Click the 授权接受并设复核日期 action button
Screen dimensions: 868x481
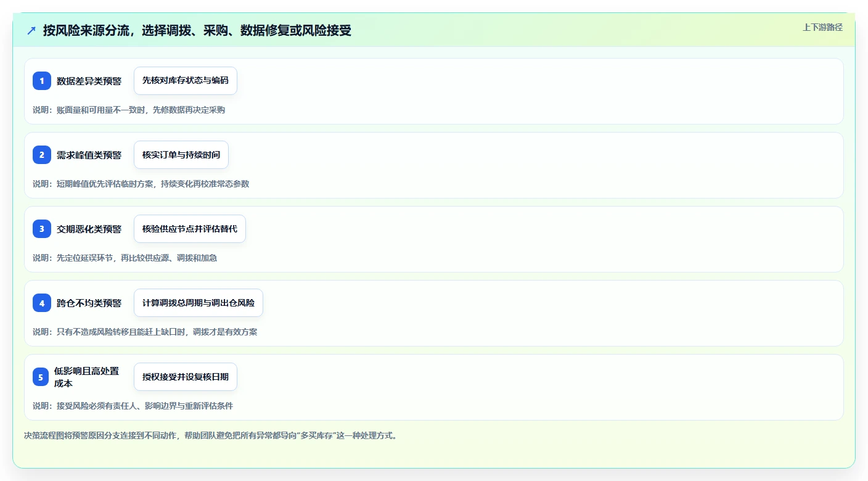pyautogui.click(x=186, y=377)
